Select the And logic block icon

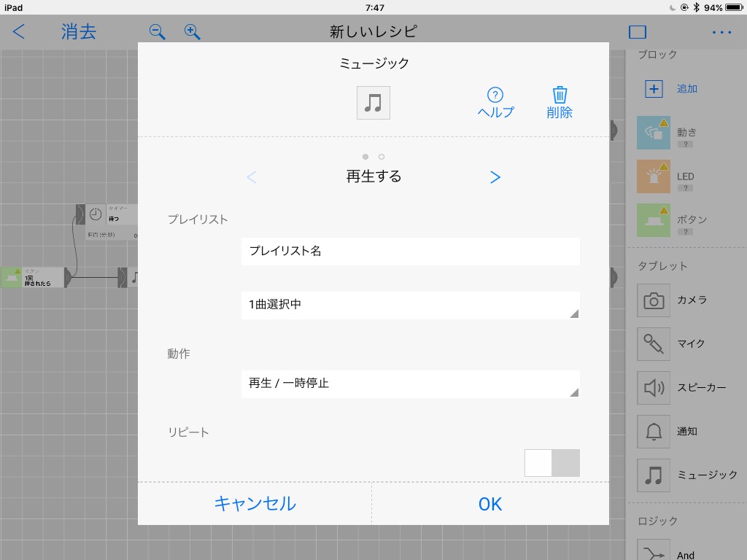[x=654, y=551]
